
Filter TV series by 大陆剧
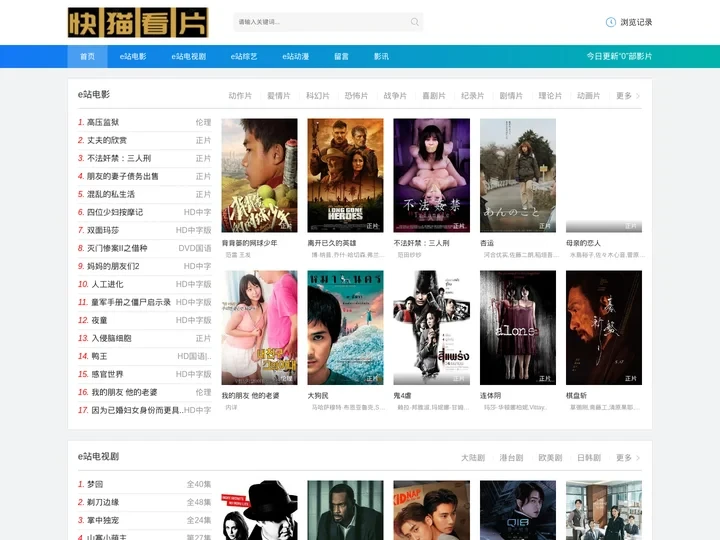coord(473,458)
